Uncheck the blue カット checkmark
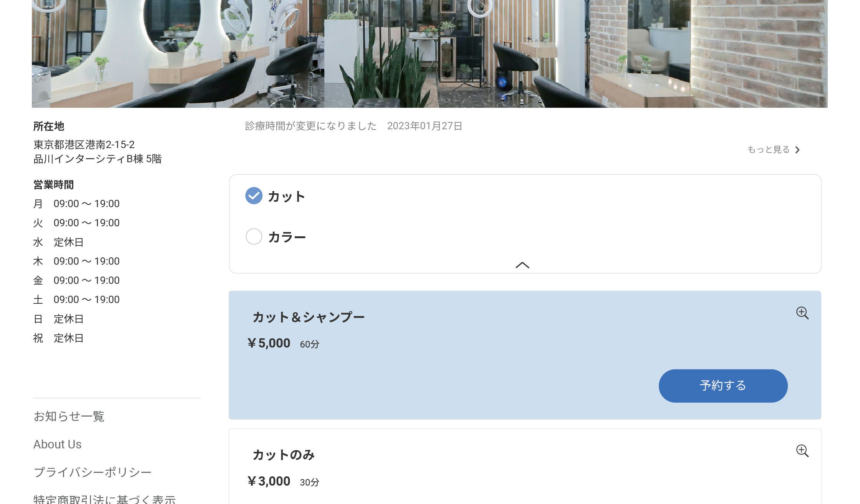Image resolution: width=860 pixels, height=504 pixels. coord(254,196)
